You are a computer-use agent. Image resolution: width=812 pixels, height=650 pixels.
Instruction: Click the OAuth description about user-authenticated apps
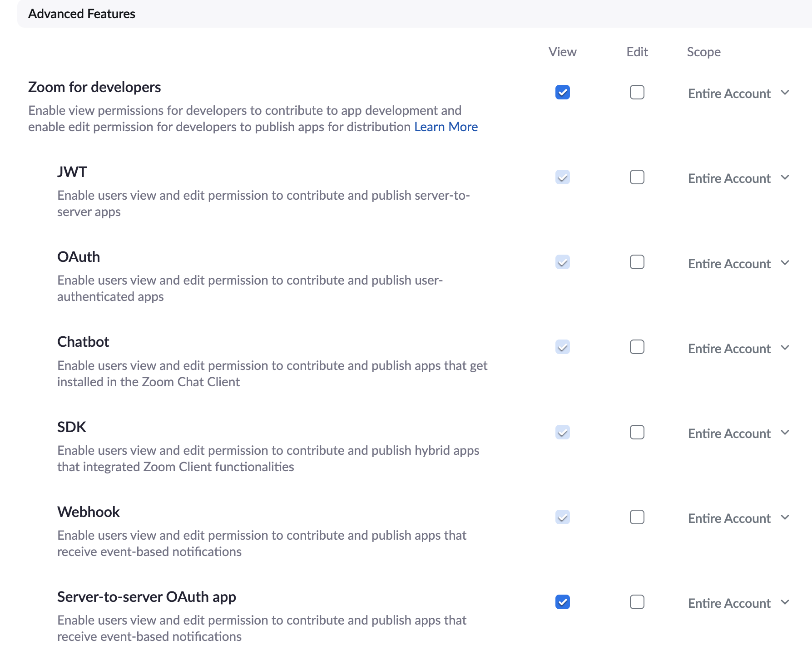click(250, 288)
